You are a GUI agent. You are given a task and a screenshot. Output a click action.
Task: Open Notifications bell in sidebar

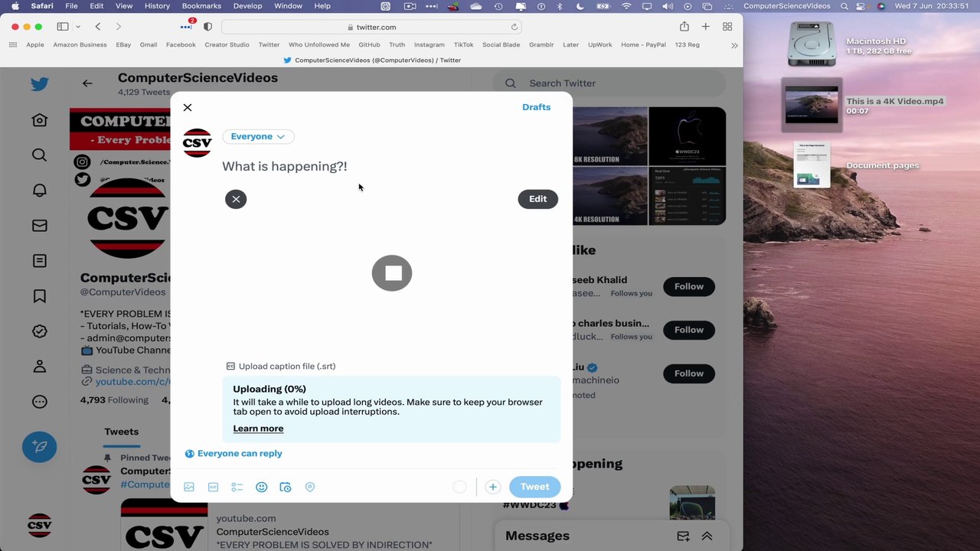click(x=40, y=191)
